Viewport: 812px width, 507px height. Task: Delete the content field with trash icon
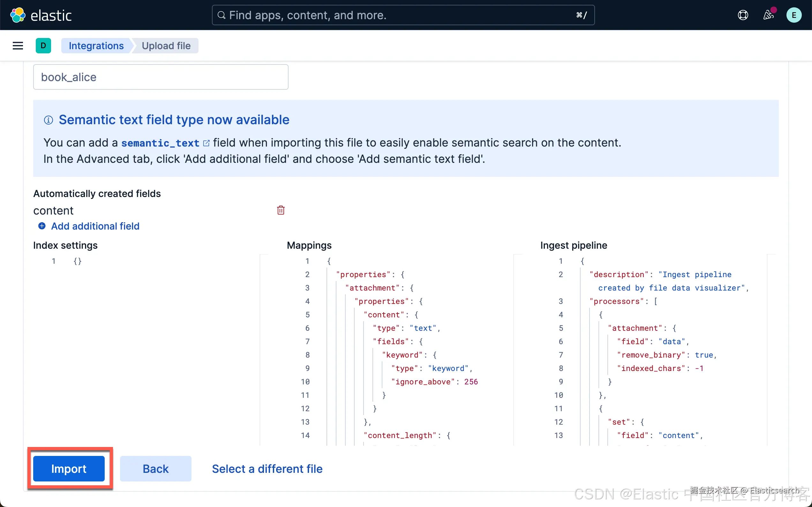pos(281,210)
